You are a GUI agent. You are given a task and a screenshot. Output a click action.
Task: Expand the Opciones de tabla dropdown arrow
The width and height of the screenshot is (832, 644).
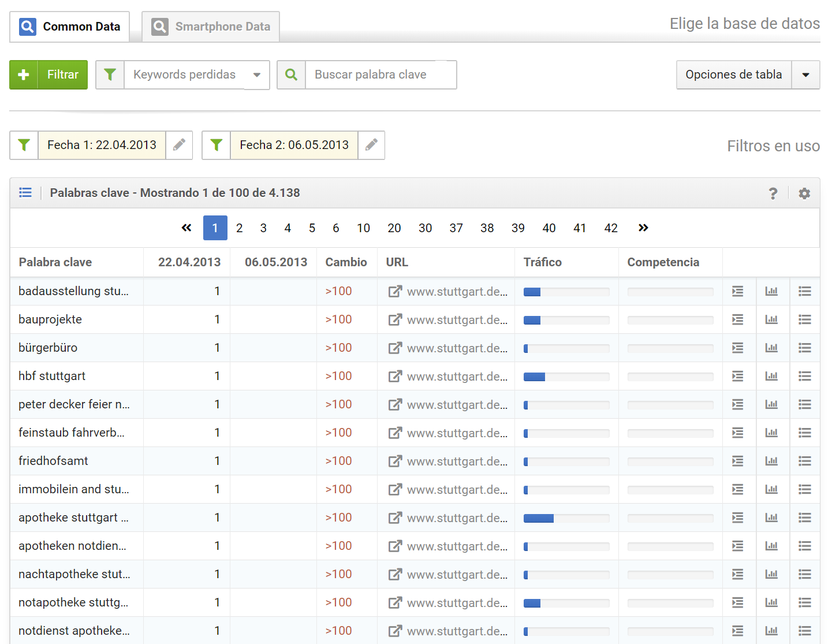(806, 75)
